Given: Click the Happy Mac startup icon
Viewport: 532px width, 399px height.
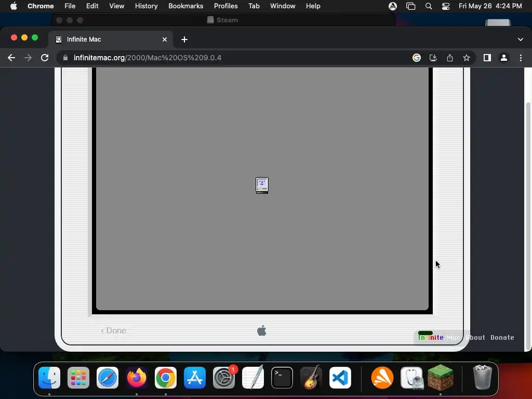Looking at the screenshot, I should [x=262, y=185].
